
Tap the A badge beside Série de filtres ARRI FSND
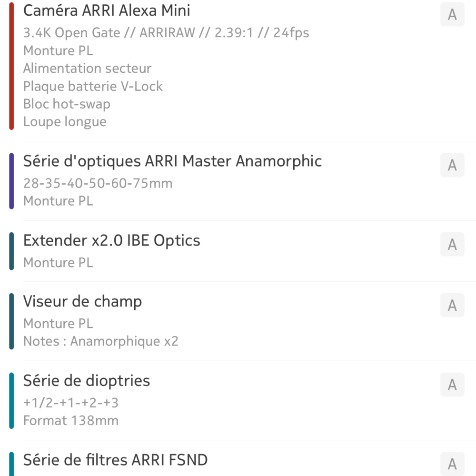coord(452,464)
